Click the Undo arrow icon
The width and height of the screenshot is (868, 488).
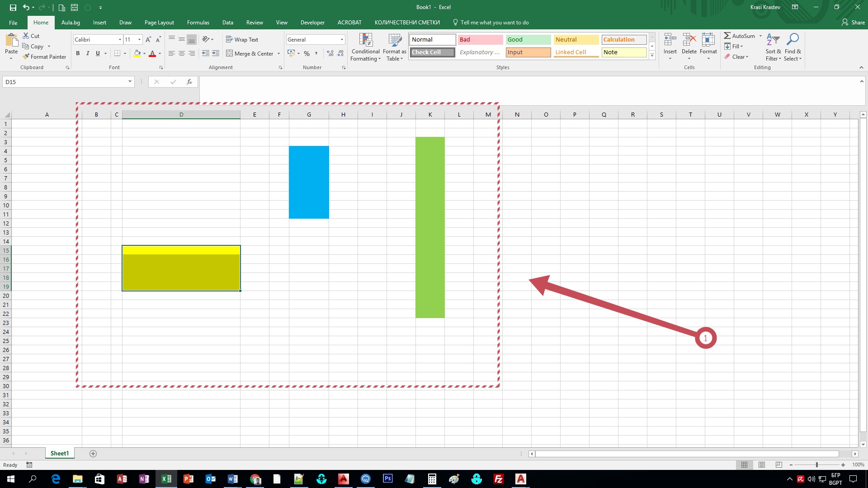coord(26,7)
